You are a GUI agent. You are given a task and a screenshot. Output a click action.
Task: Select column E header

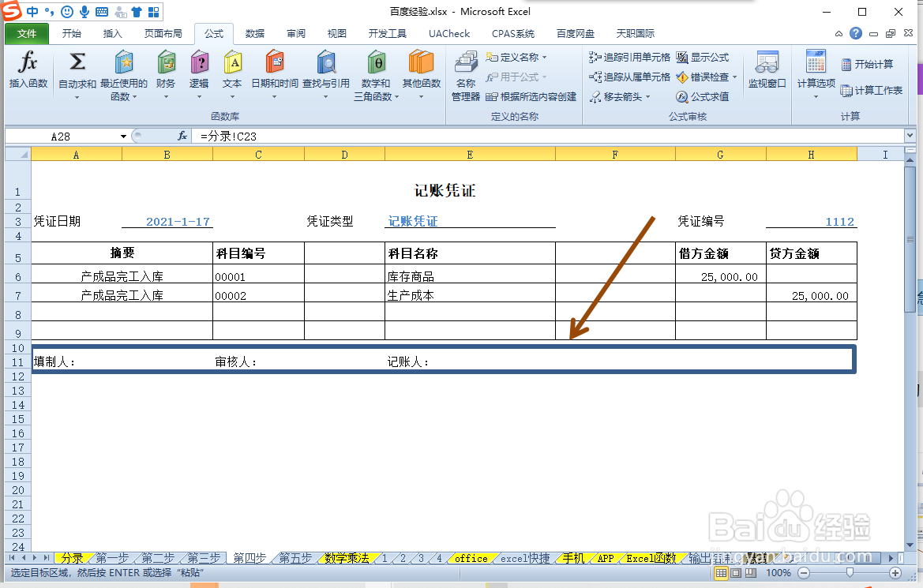[x=470, y=154]
